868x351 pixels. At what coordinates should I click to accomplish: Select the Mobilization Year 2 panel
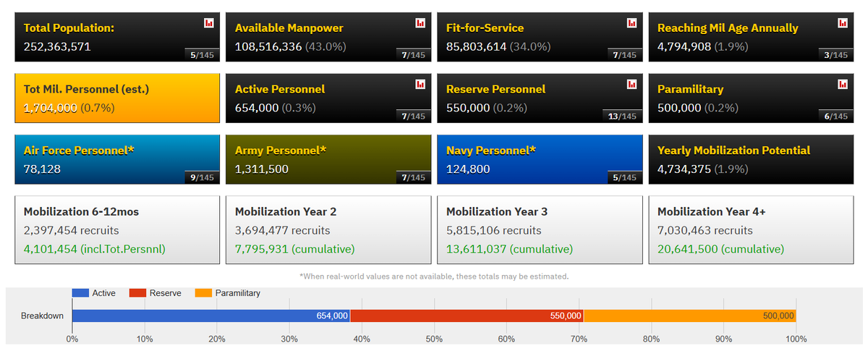(328, 229)
